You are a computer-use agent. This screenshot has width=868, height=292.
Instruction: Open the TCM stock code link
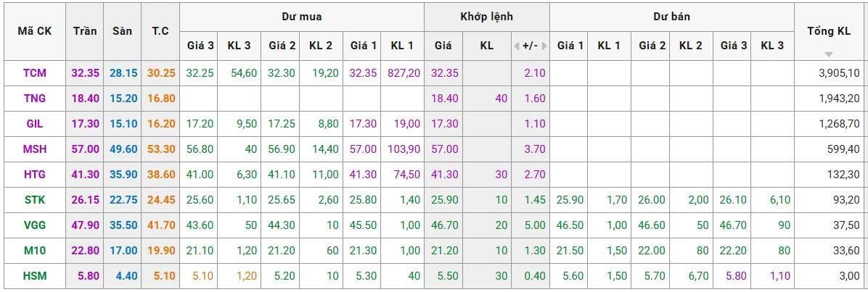[35, 73]
